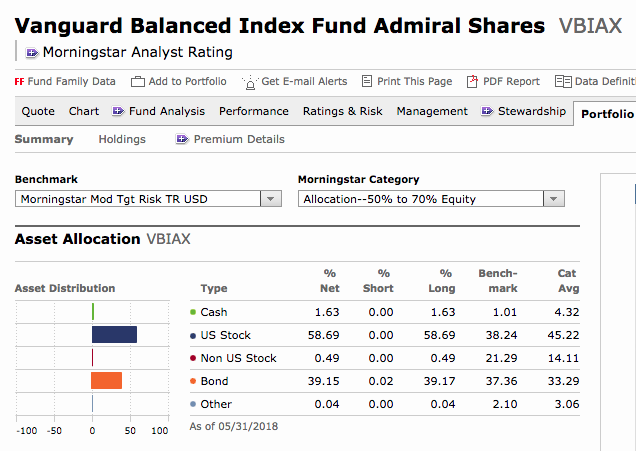Click the navy US Stock chart bar

[114, 335]
